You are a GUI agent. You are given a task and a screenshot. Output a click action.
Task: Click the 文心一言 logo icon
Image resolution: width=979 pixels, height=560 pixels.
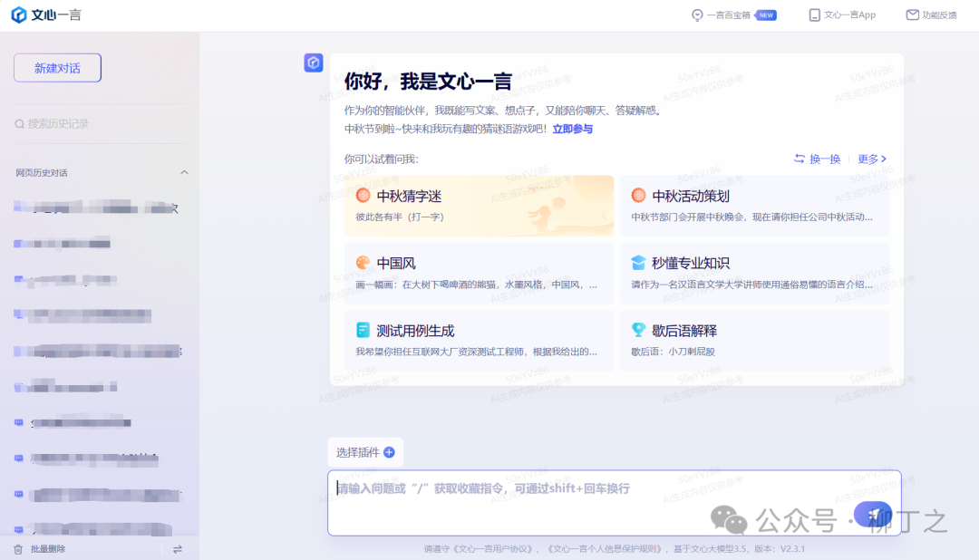[x=19, y=15]
